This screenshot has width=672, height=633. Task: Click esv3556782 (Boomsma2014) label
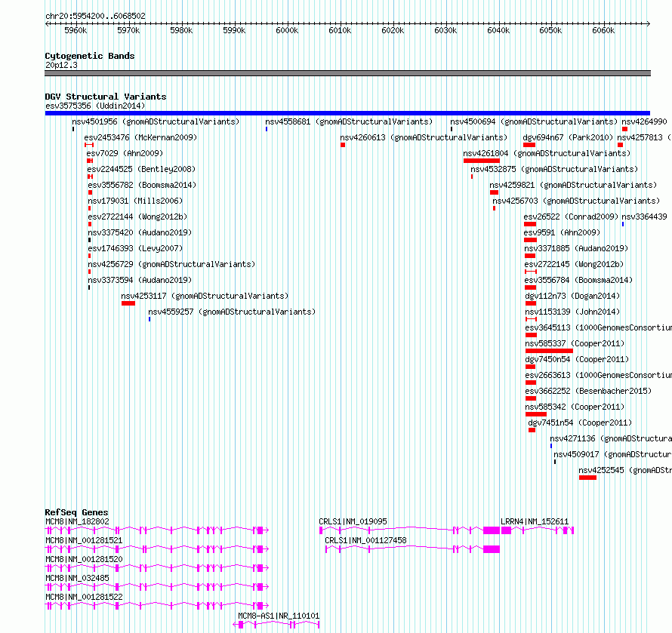142,185
